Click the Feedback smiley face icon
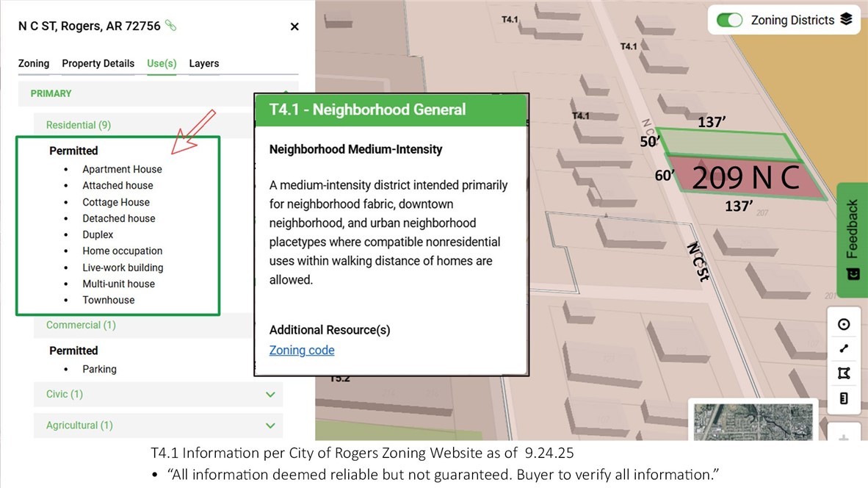Viewport: 868px width, 488px height. click(853, 274)
